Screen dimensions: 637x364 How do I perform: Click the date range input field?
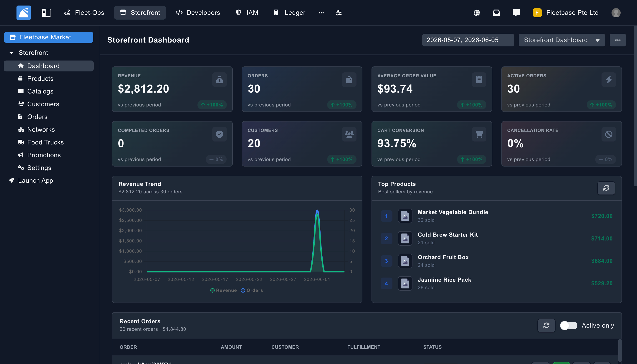click(468, 40)
